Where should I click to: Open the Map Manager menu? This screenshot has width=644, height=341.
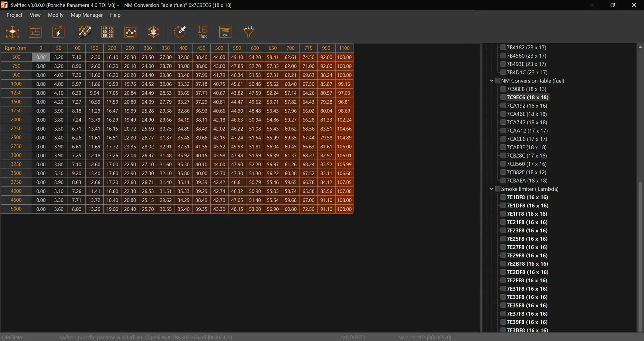point(87,15)
